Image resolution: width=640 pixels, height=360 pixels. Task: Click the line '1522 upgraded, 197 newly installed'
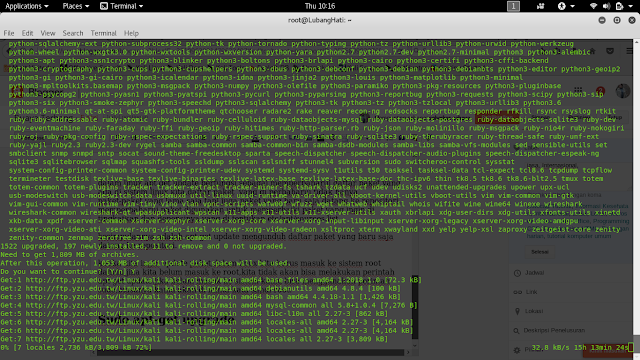144,246
